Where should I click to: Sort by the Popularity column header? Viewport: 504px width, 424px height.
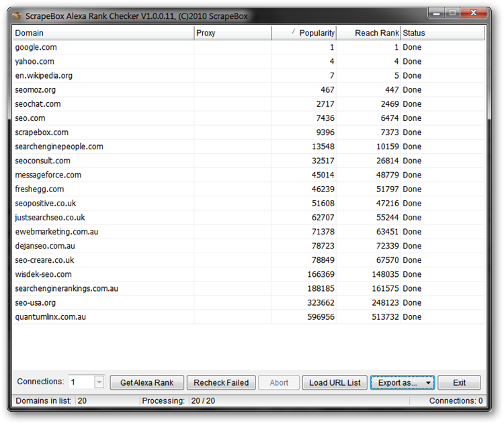(304, 33)
